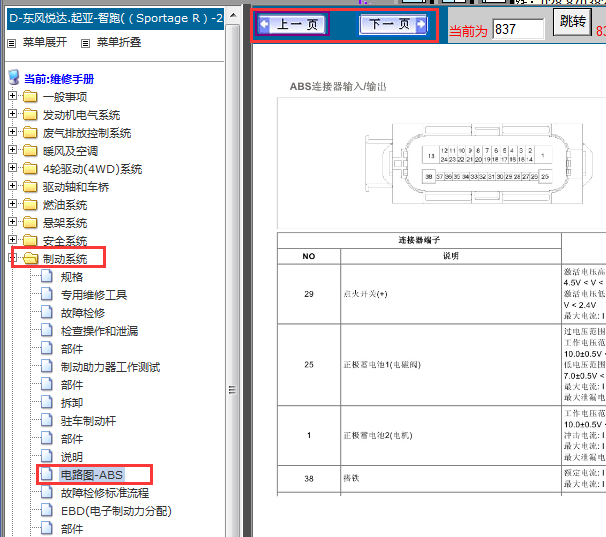Click the 当前:维修手册 heading link
Image resolution: width=606 pixels, height=537 pixels.
[59, 79]
